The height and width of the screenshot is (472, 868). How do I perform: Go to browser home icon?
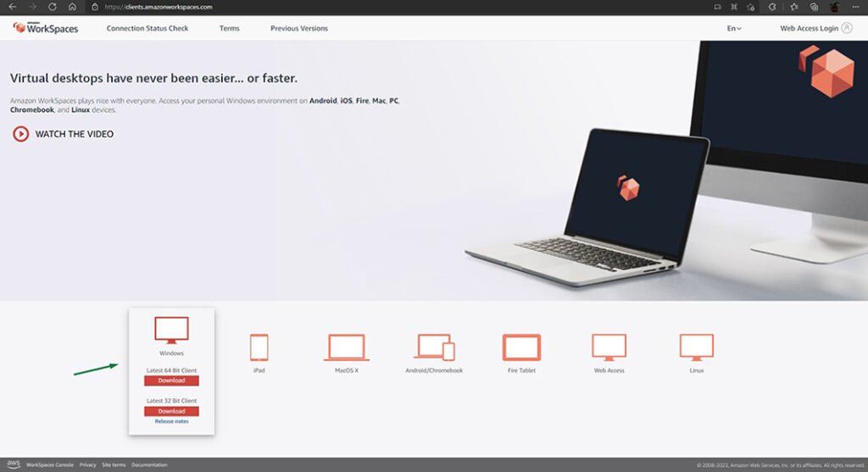coord(72,7)
